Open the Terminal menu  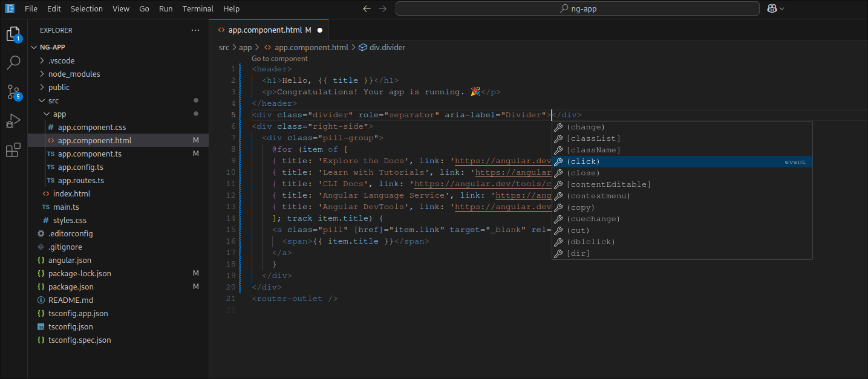[198, 8]
